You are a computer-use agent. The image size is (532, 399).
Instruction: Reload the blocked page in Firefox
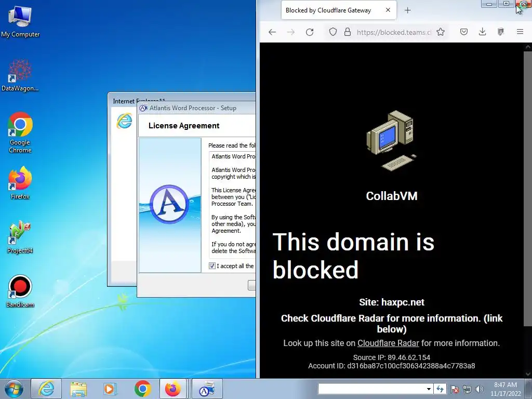click(310, 32)
